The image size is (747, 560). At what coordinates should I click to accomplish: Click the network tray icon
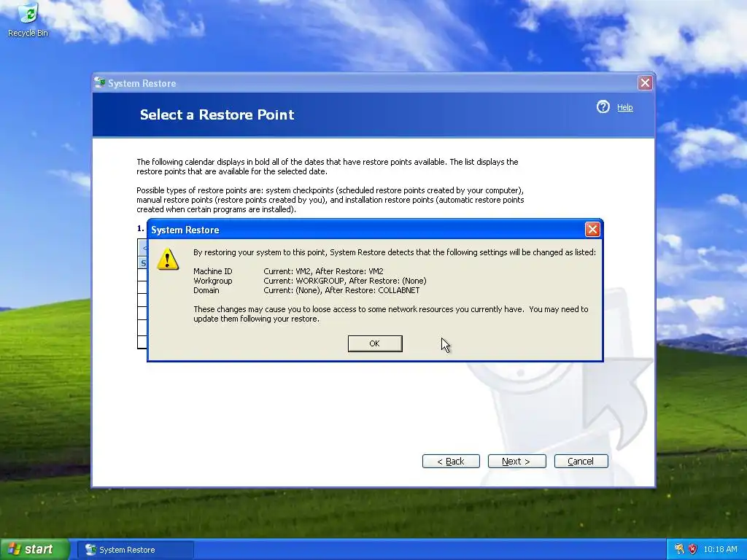click(679, 549)
